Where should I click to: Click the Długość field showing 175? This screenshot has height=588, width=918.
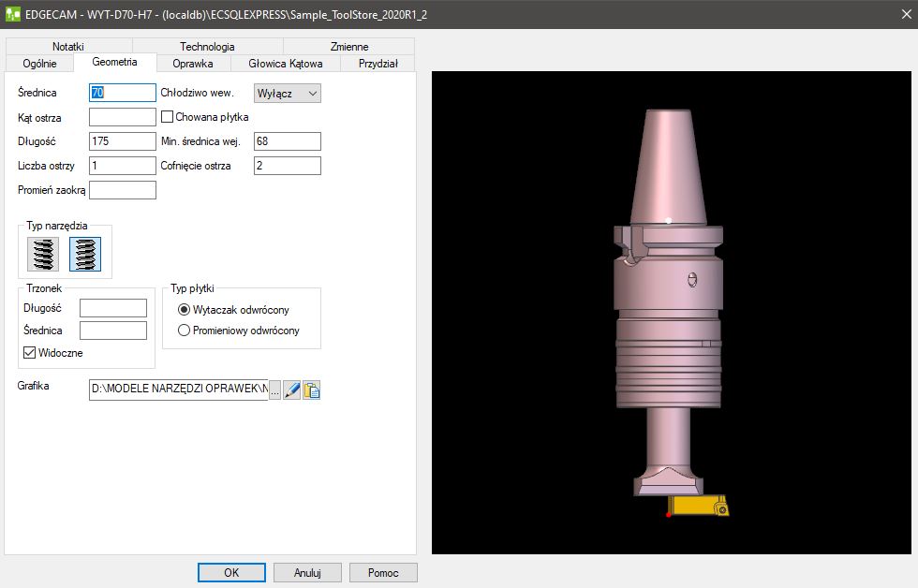[123, 141]
